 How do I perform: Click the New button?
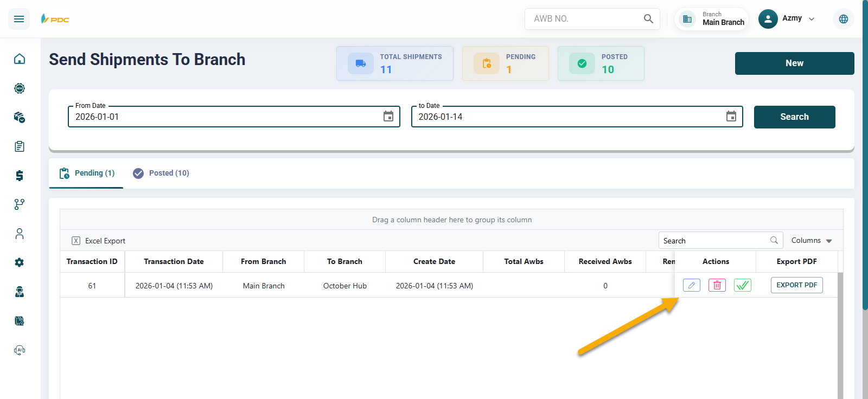coord(794,63)
